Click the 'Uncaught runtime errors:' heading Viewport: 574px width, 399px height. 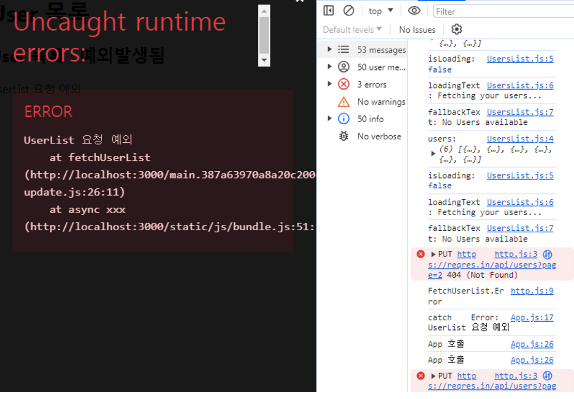119,37
